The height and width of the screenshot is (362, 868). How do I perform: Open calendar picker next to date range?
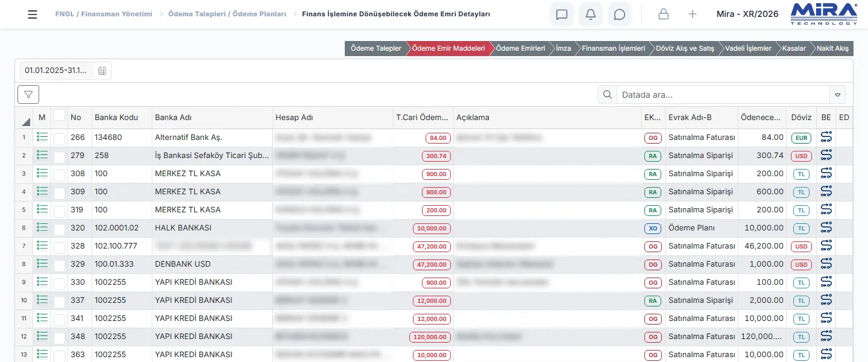tap(102, 71)
